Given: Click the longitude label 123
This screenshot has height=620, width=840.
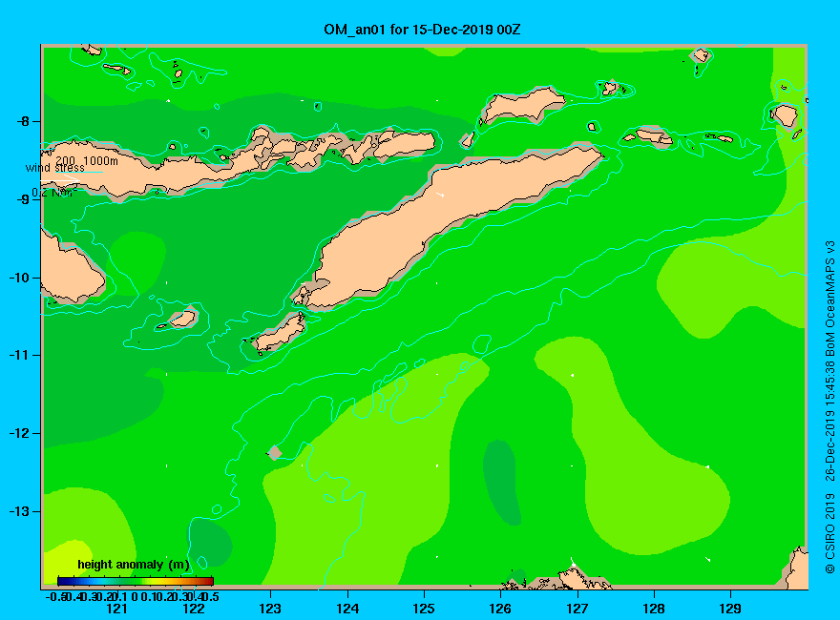Looking at the screenshot, I should [270, 609].
